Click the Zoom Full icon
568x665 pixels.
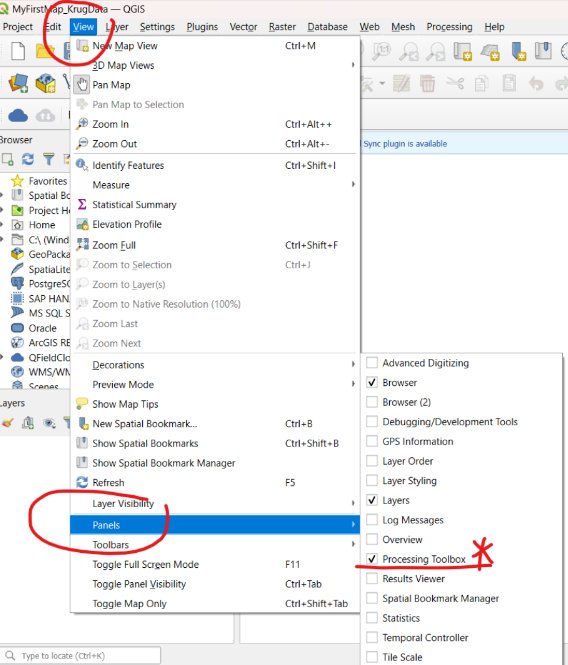tap(82, 245)
